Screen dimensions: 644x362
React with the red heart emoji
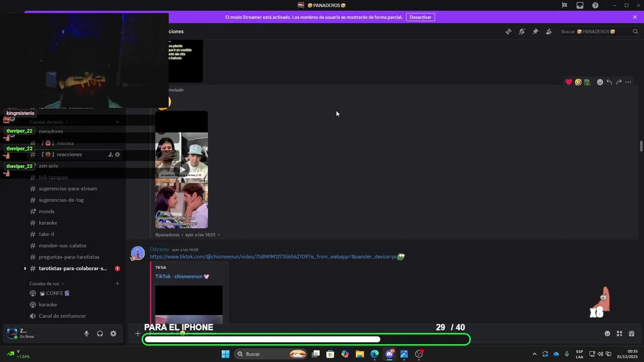569,82
